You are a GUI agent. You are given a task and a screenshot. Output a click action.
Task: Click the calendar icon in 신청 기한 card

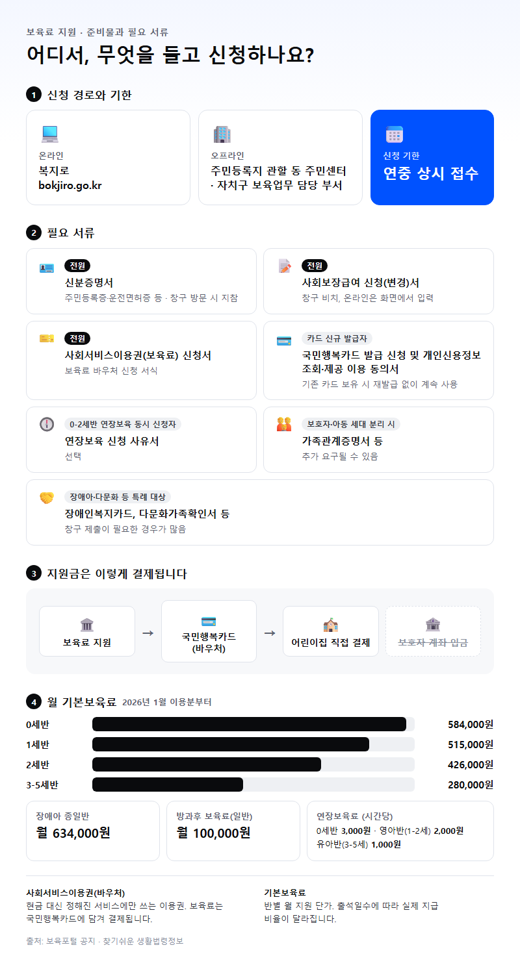click(395, 134)
